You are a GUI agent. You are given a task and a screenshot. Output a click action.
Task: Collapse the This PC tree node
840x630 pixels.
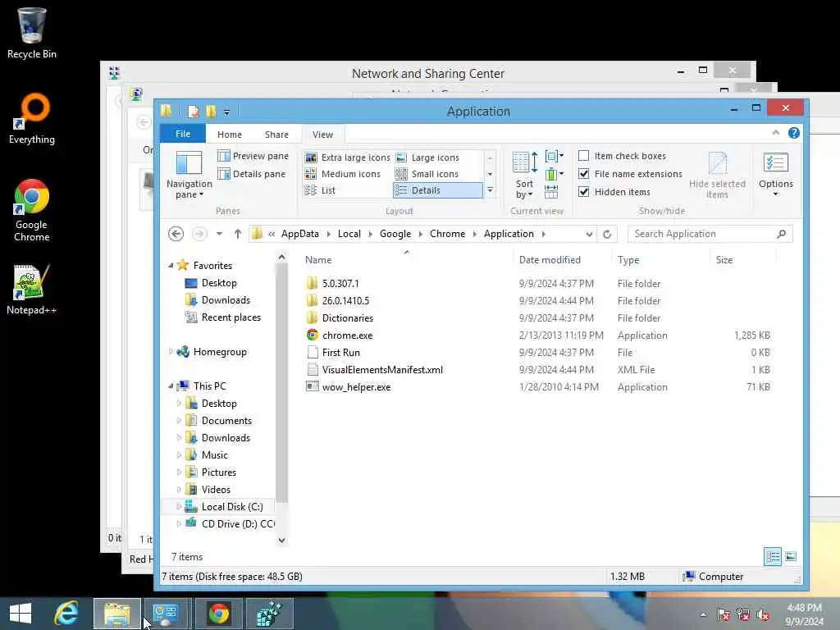pyautogui.click(x=171, y=386)
